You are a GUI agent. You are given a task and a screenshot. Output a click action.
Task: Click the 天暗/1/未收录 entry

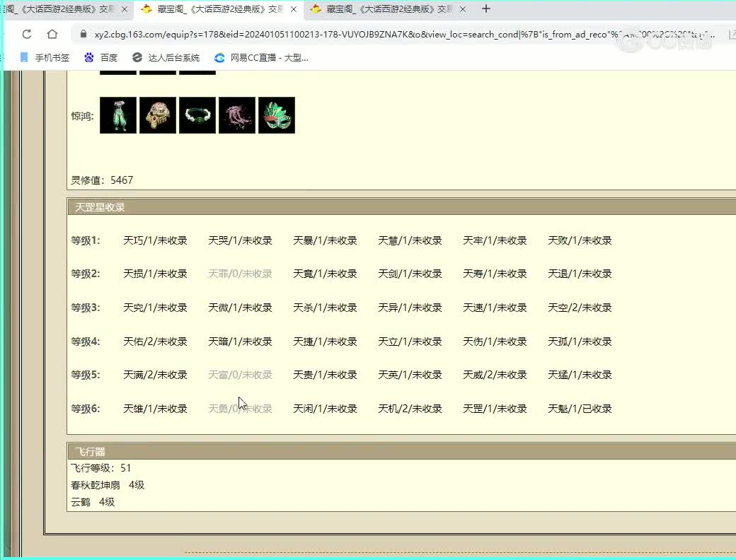(240, 342)
